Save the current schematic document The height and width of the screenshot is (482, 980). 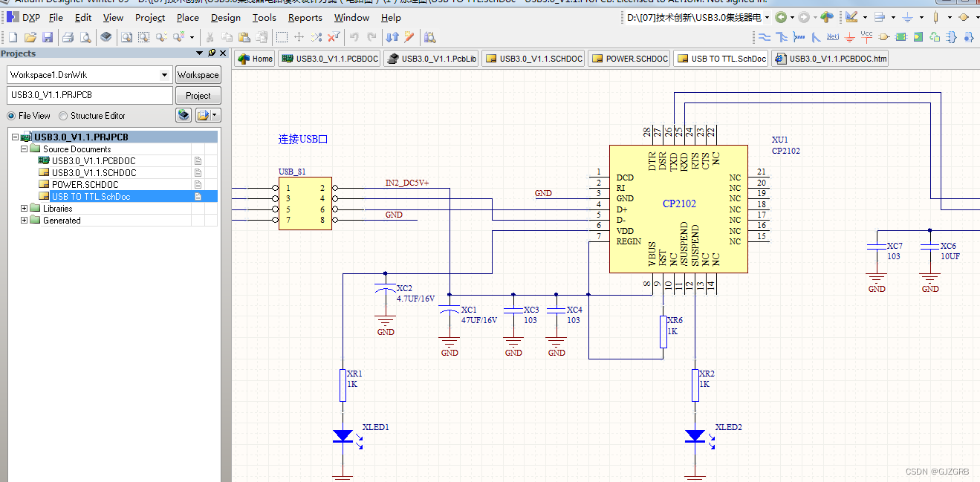click(x=48, y=36)
